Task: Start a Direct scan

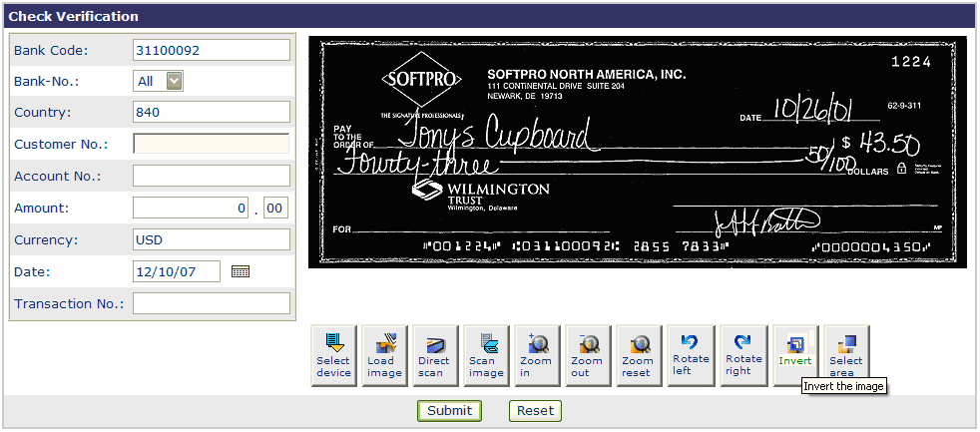Action: pyautogui.click(x=435, y=355)
